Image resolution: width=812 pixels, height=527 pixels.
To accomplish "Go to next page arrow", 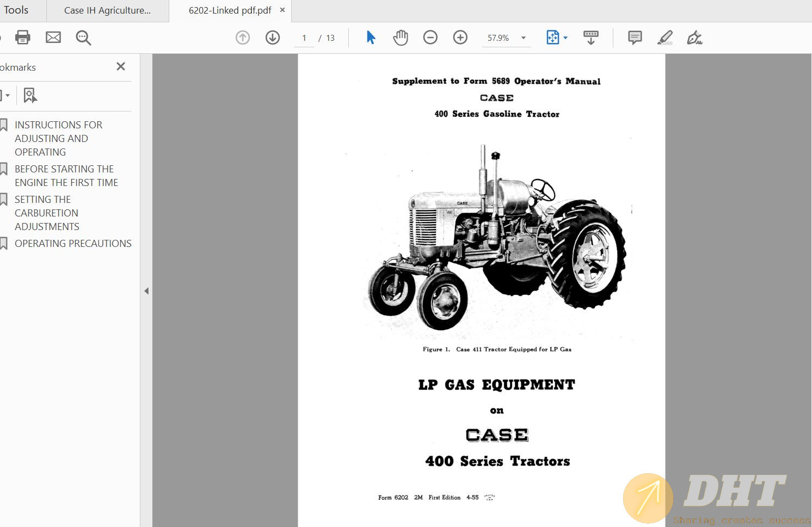I will (x=273, y=38).
